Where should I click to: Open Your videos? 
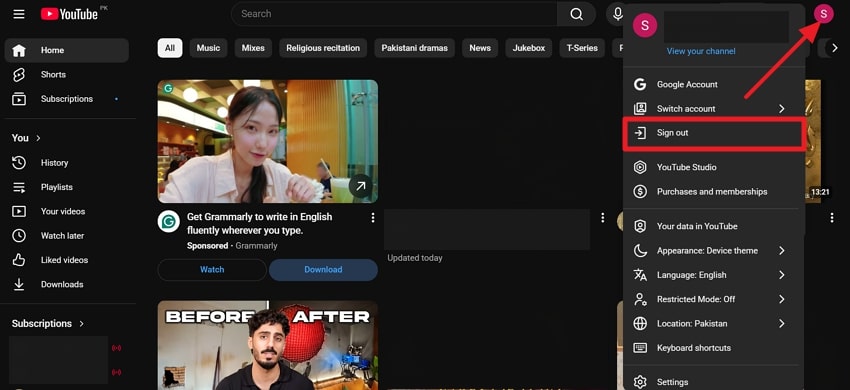67,212
